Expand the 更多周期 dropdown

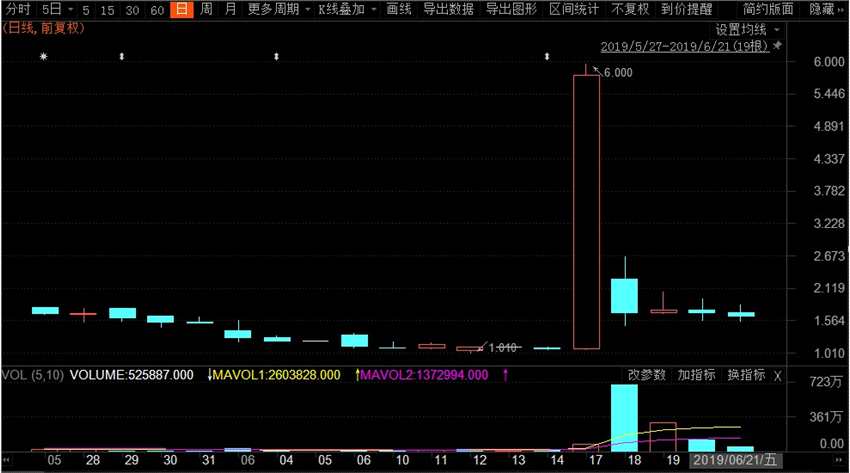[279, 9]
